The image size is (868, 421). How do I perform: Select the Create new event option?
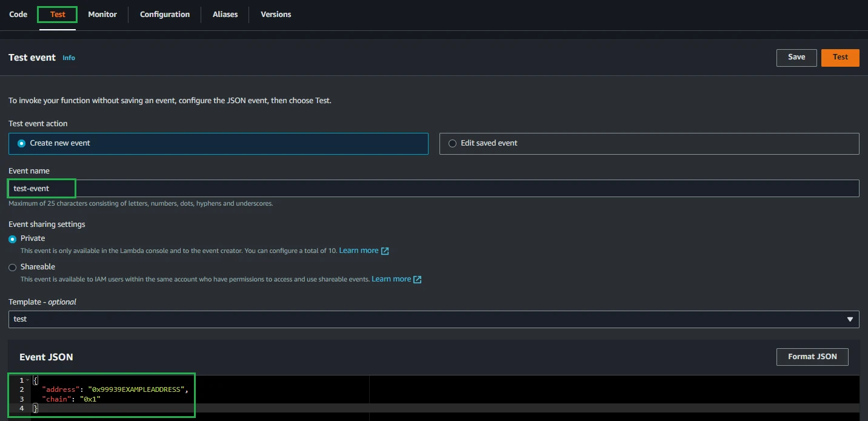(22, 144)
